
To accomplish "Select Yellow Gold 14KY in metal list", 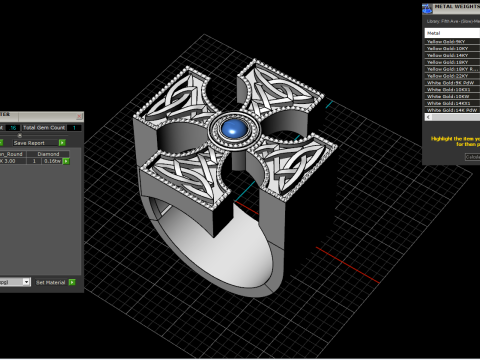I will click(452, 55).
